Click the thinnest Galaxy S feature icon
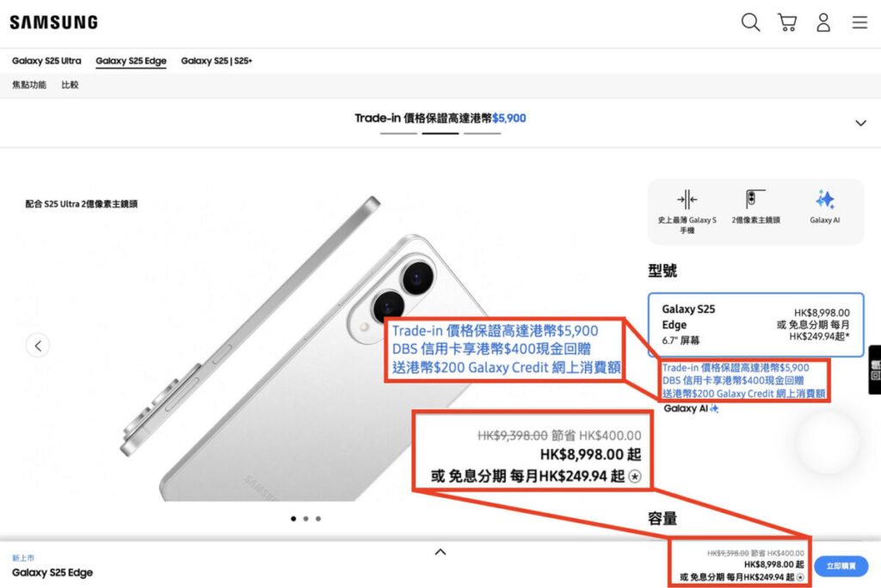This screenshot has height=588, width=881. (687, 199)
